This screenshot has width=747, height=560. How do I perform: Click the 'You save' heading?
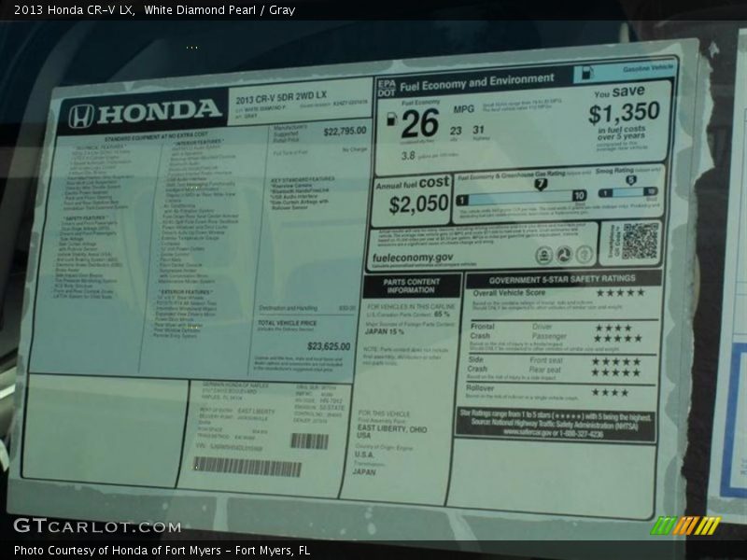(619, 91)
